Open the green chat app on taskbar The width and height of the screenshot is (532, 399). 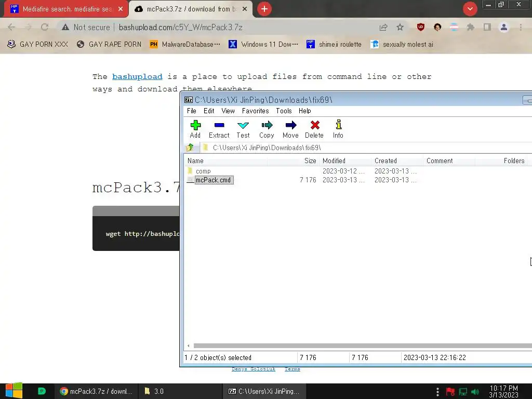pos(42,391)
